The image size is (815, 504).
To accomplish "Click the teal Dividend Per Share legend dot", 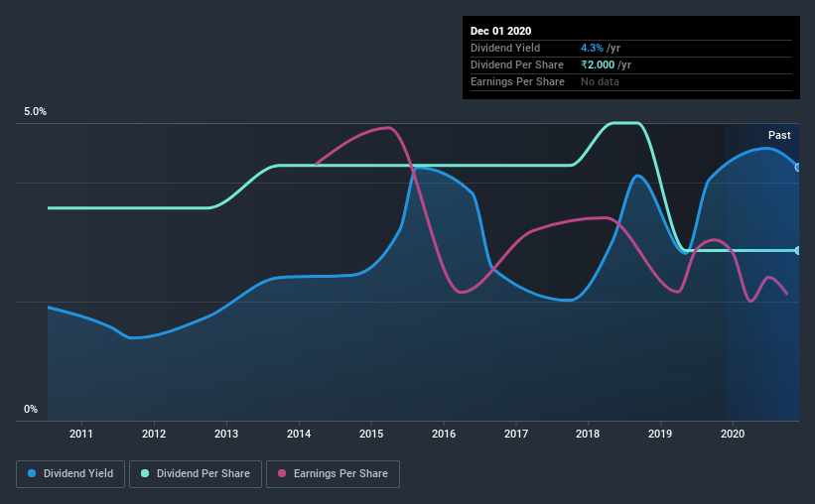I will point(145,473).
